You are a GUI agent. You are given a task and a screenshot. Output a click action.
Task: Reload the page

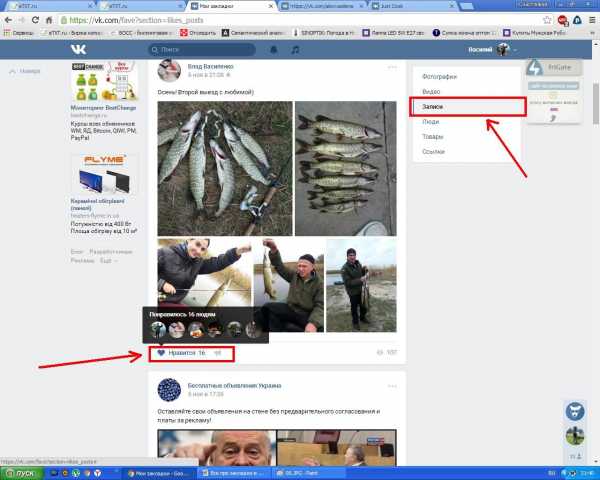tap(35, 20)
